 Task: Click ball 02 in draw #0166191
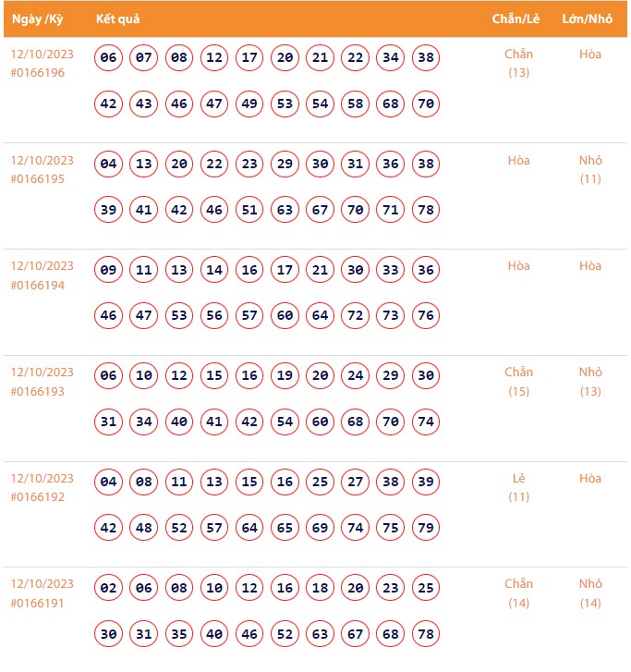pyautogui.click(x=109, y=589)
